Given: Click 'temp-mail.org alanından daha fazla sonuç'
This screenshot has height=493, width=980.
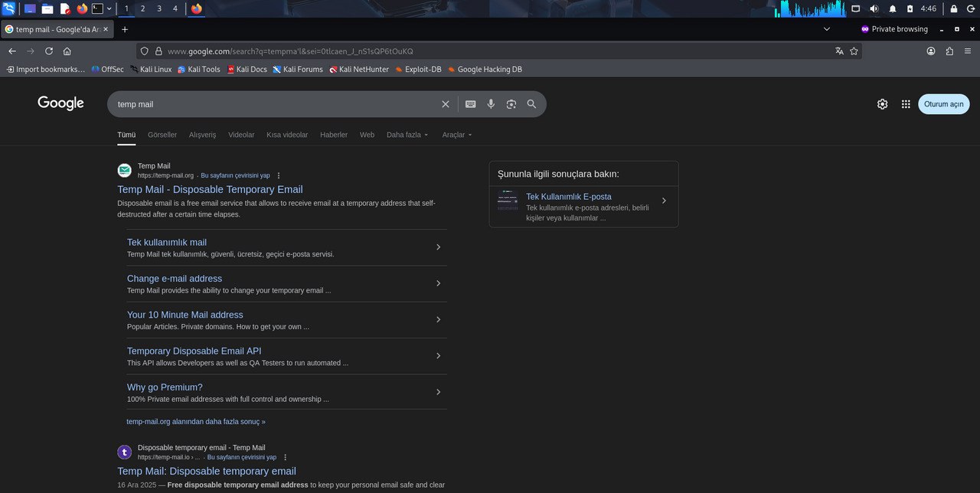Looking at the screenshot, I should tap(196, 421).
